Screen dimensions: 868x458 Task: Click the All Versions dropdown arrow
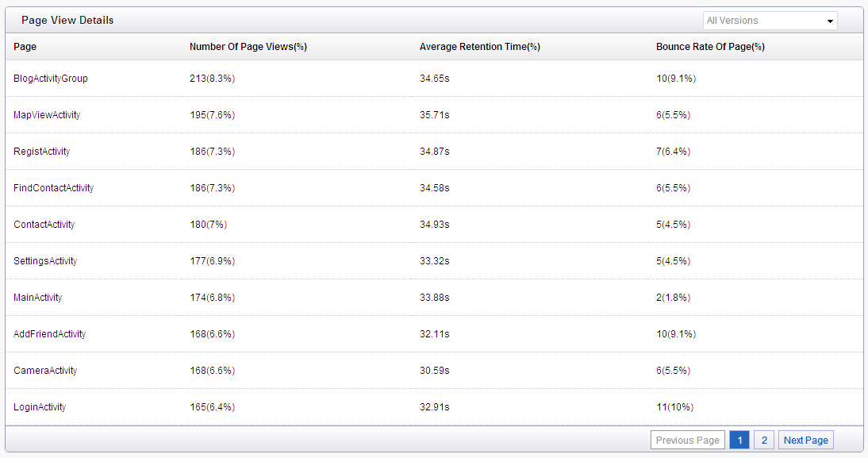click(x=830, y=21)
